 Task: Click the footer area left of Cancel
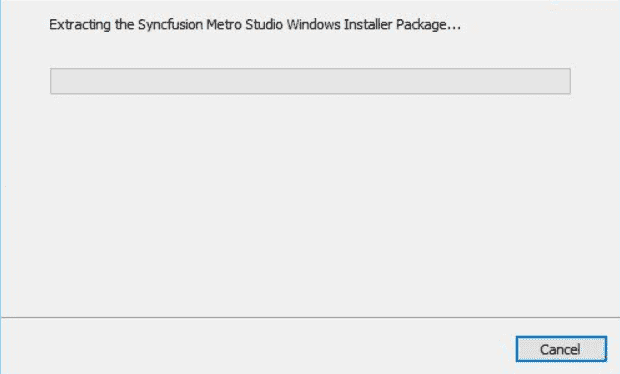(257, 347)
